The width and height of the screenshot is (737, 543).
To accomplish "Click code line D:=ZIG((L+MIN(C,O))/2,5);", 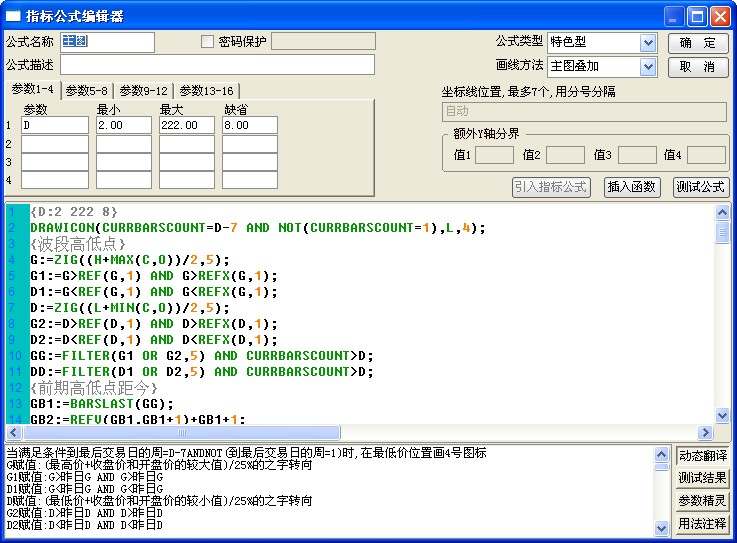I will click(x=130, y=308).
